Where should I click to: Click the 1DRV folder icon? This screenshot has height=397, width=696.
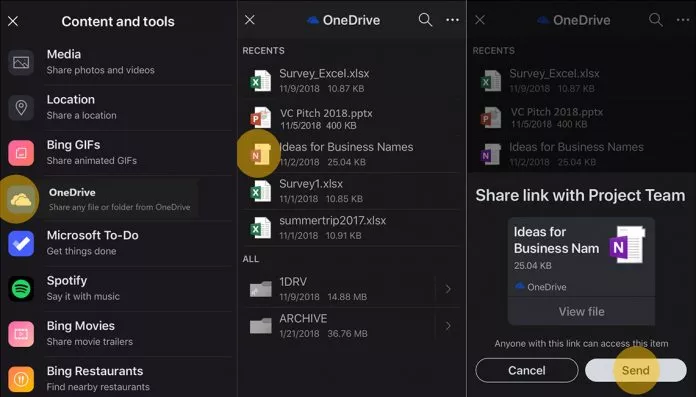[x=261, y=289]
